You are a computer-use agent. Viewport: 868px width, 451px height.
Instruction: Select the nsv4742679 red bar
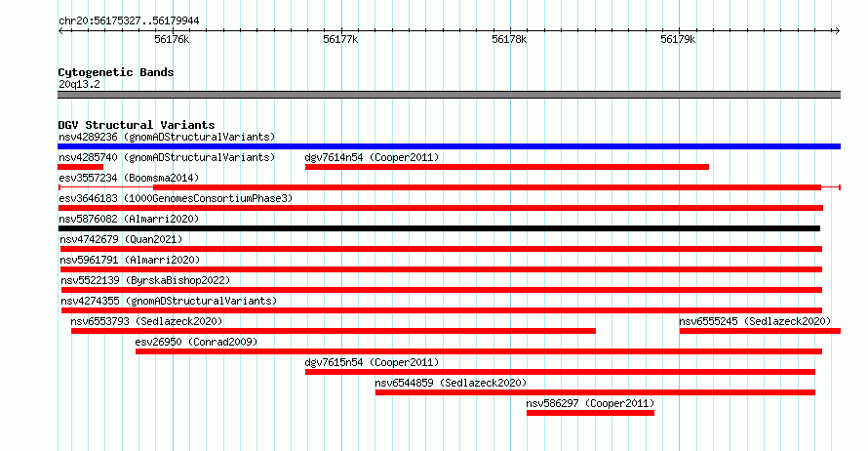tap(441, 249)
